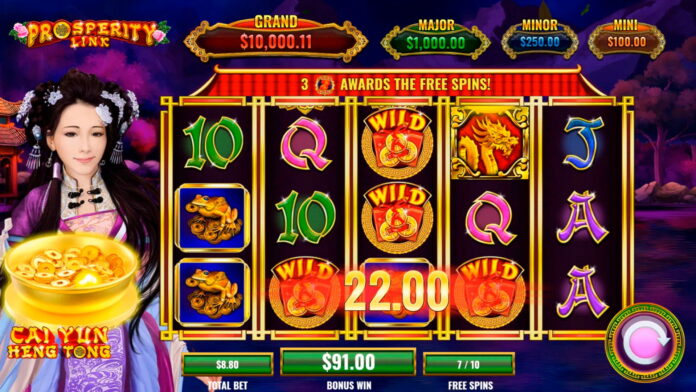696x392 pixels.
Task: Select the golden dragon symbol on reel four
Action: pyautogui.click(x=490, y=143)
